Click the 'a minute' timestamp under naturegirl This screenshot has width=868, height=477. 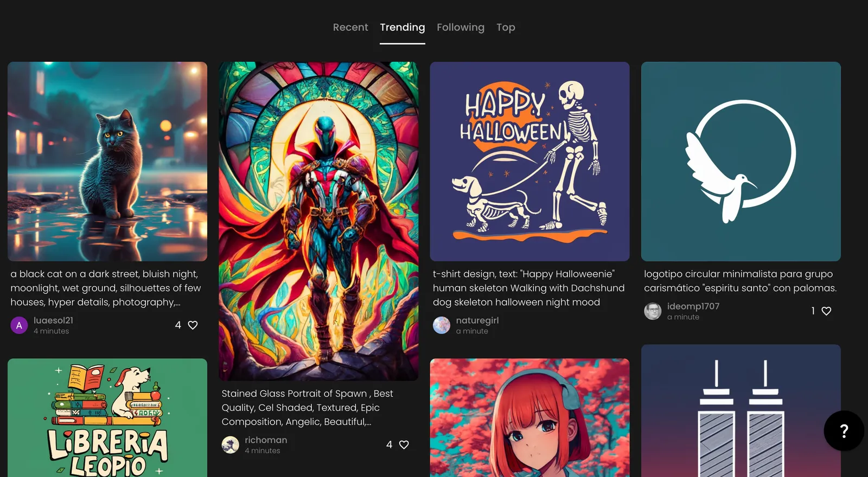click(472, 331)
